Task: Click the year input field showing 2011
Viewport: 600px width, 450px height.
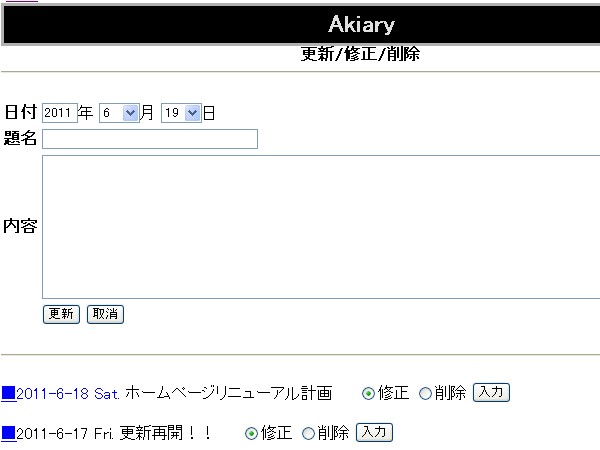Action: pos(60,113)
